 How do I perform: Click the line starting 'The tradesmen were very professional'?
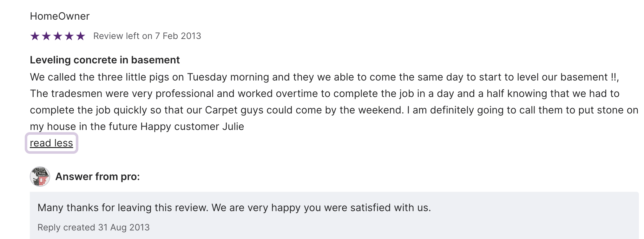pos(324,94)
